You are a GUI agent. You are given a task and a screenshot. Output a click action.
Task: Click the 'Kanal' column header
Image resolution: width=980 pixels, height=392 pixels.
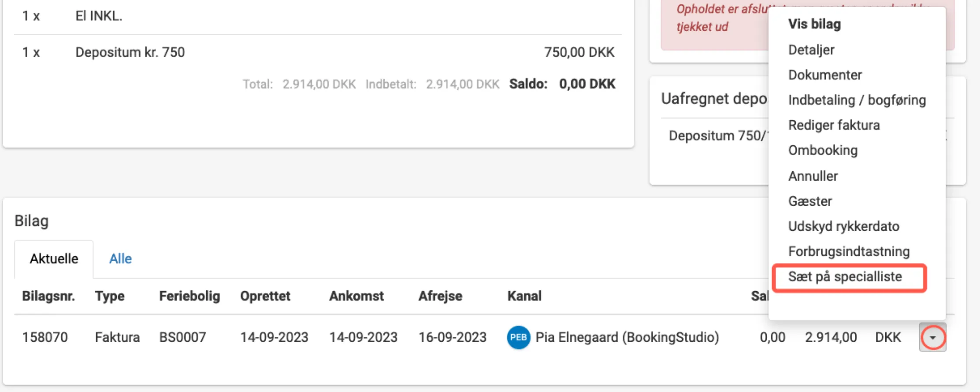click(524, 296)
